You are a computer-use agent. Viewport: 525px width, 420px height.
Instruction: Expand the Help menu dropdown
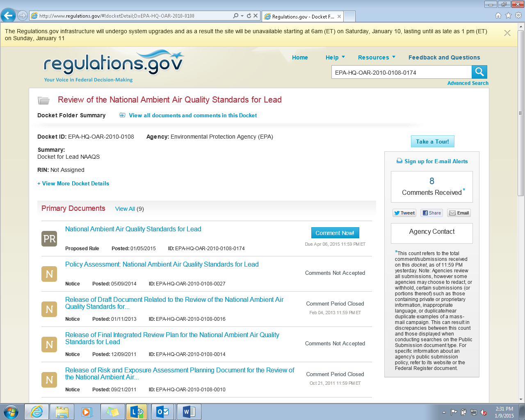[335, 57]
